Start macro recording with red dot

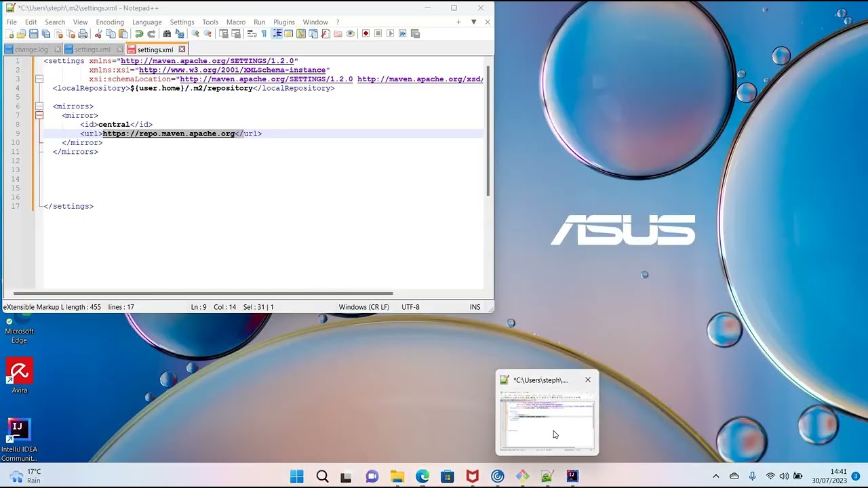366,33
